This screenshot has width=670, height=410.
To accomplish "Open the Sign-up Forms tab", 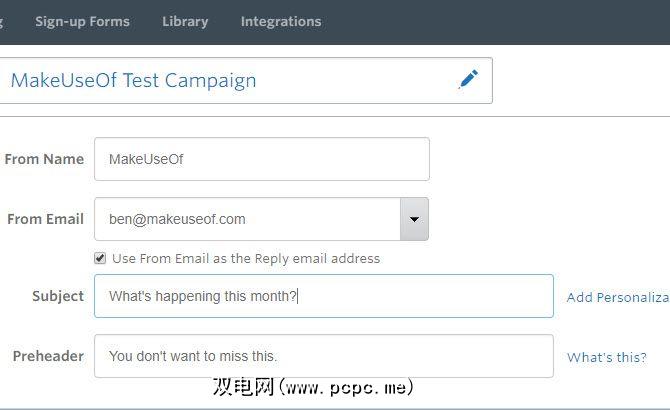I will (82, 21).
